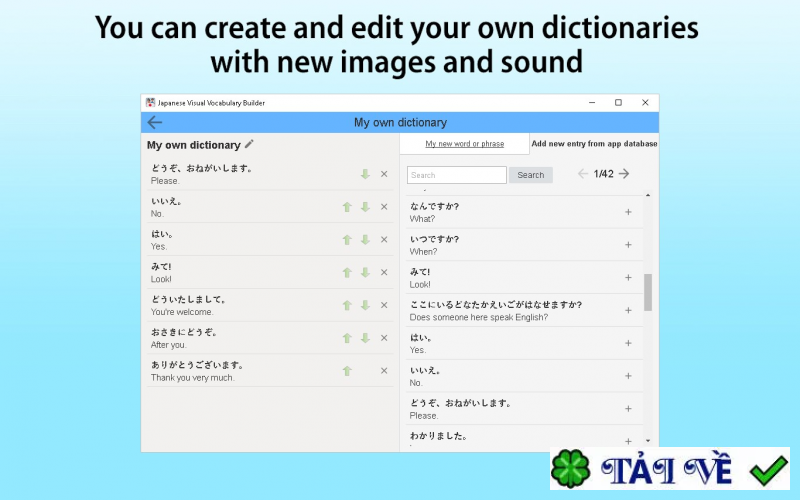Select the 'おさきにどうぞ。' entry
This screenshot has width=800, height=500.
tap(270, 338)
